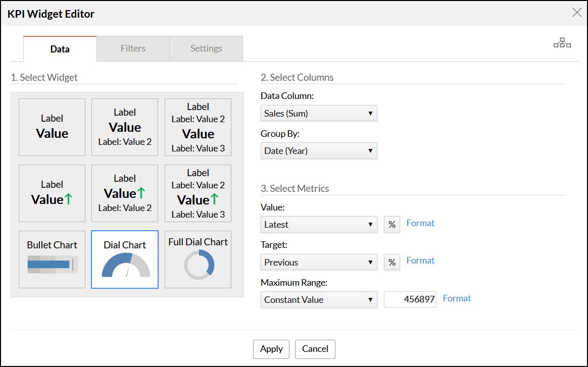
Task: Open the Settings tab
Action: pyautogui.click(x=206, y=48)
